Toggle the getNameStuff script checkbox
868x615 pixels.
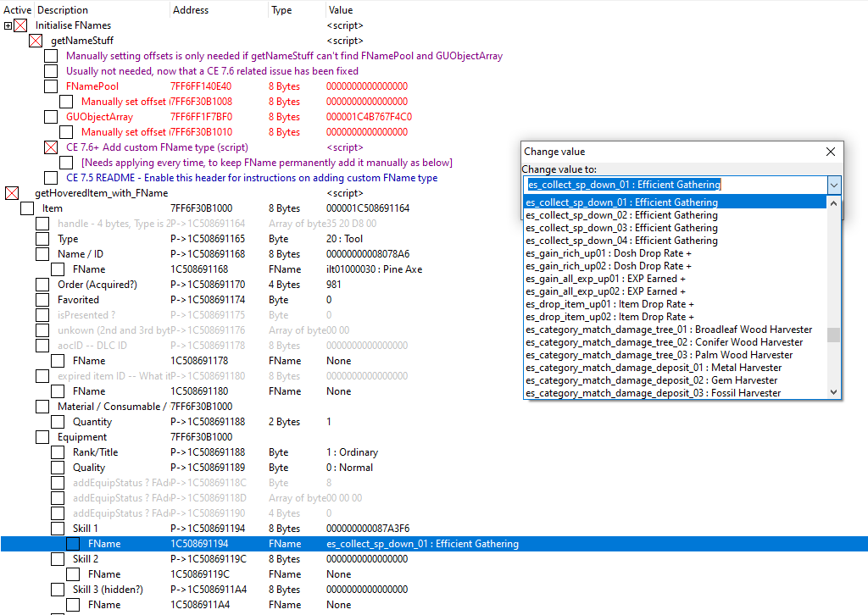[36, 41]
